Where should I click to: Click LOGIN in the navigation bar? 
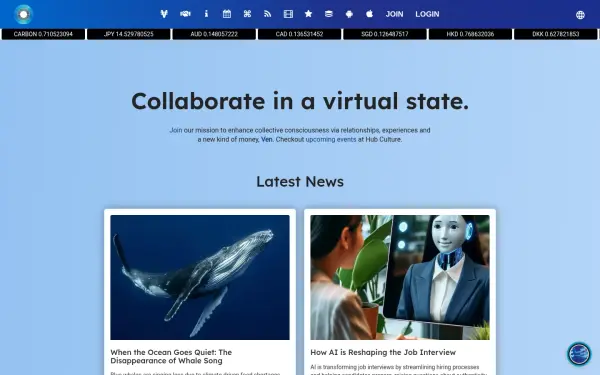(x=427, y=14)
